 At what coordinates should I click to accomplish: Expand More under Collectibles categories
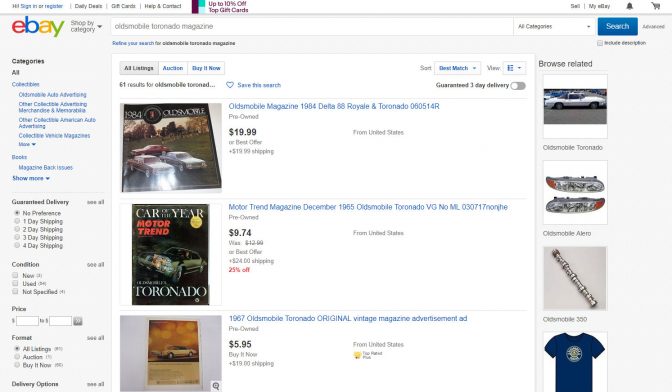tap(27, 144)
